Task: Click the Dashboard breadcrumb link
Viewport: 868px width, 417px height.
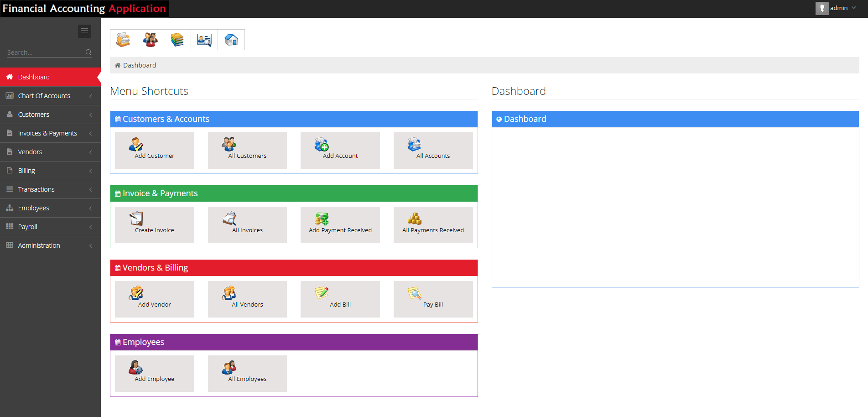Action: tap(139, 65)
